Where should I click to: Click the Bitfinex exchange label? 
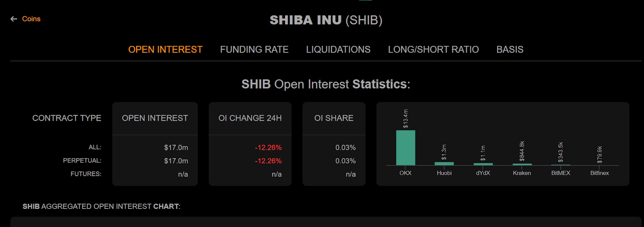(x=599, y=173)
